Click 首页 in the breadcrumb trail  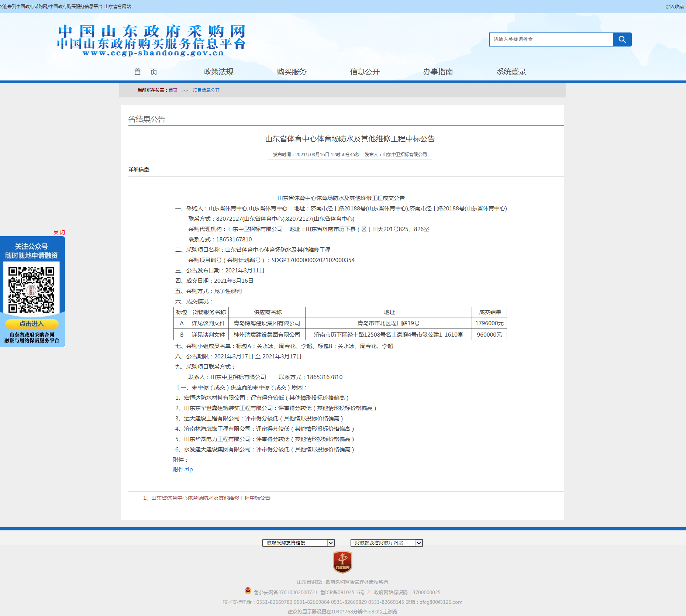tap(173, 90)
